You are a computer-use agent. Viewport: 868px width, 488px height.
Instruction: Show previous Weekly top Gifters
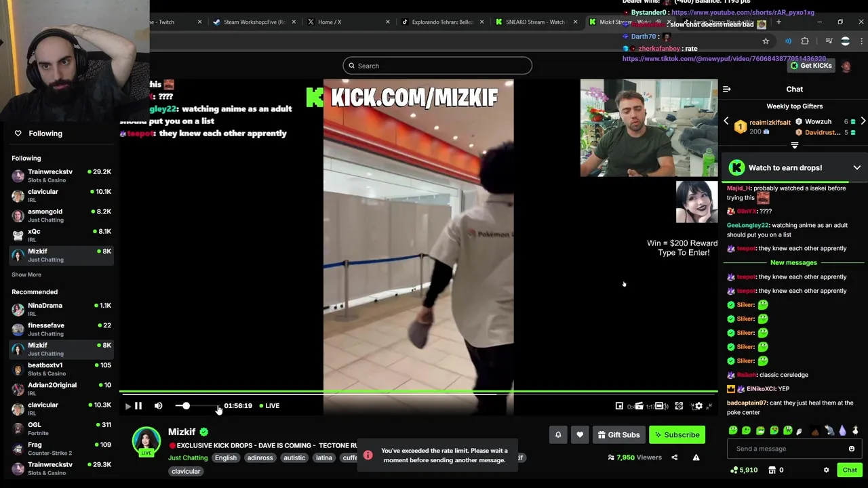[726, 121]
